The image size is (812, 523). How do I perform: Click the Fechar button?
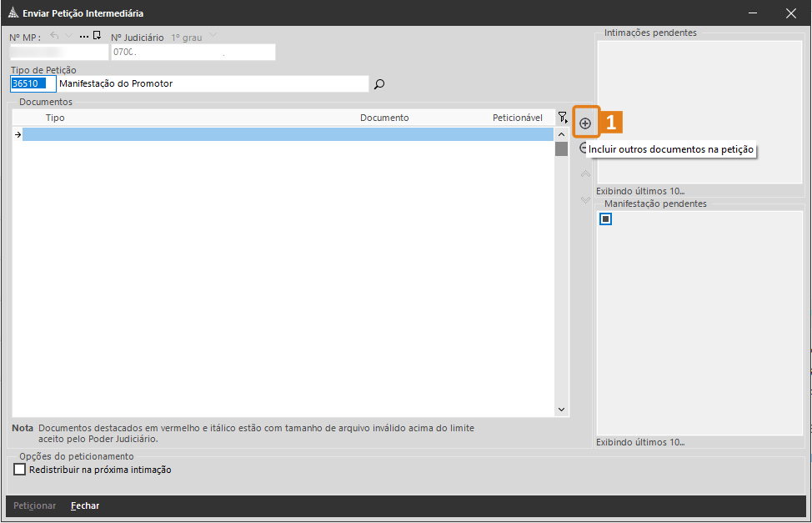point(85,505)
